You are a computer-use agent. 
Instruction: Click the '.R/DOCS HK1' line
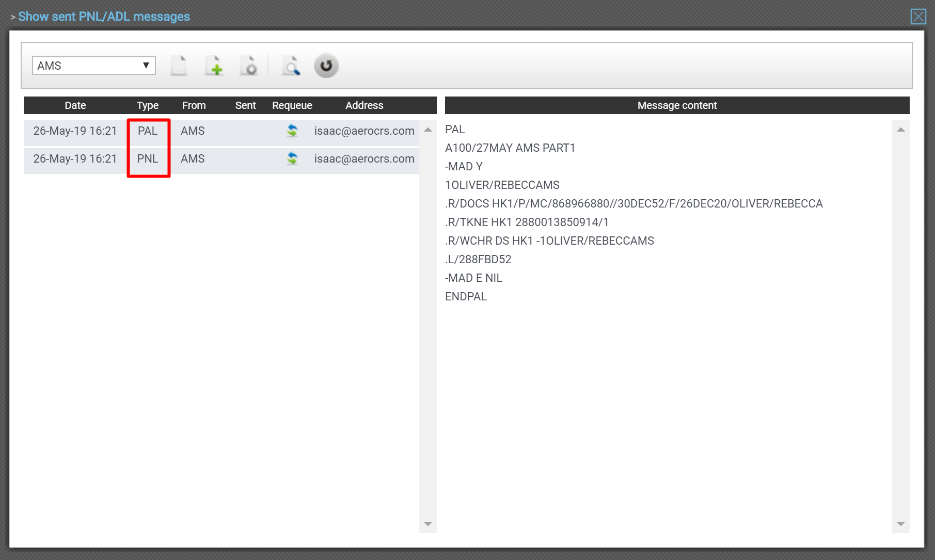[x=634, y=204]
